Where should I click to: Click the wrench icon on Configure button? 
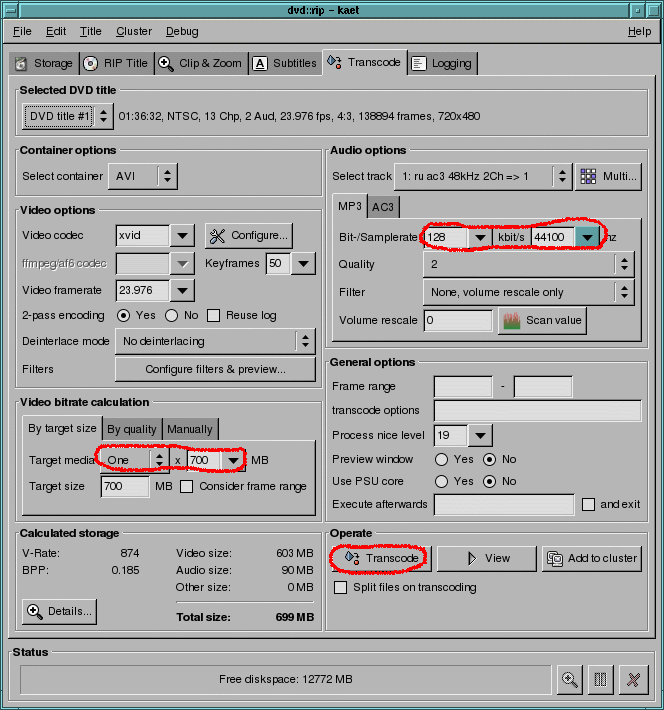pyautogui.click(x=217, y=235)
